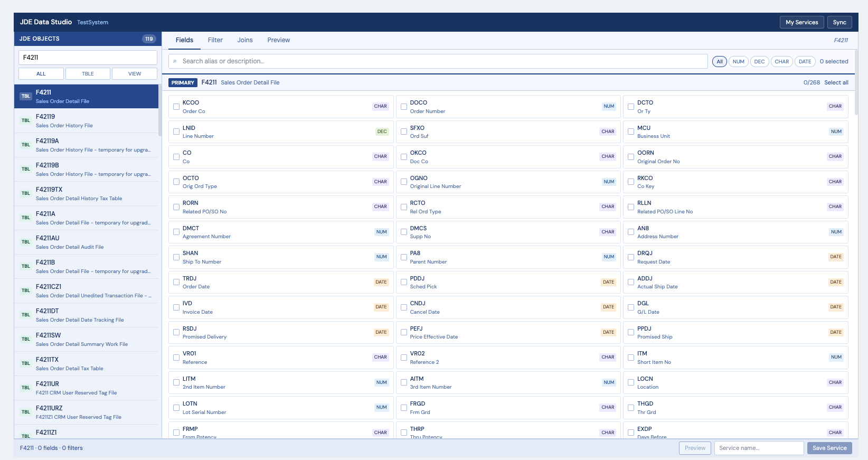Click the PEFJ Price Effective Date card
Viewport: 868px width, 460px height.
click(508, 332)
